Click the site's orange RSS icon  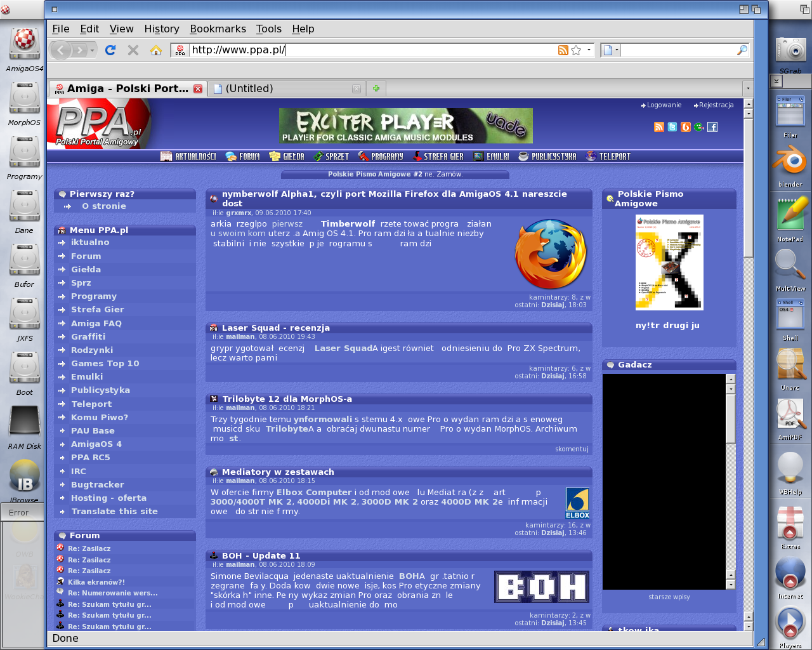pyautogui.click(x=659, y=127)
